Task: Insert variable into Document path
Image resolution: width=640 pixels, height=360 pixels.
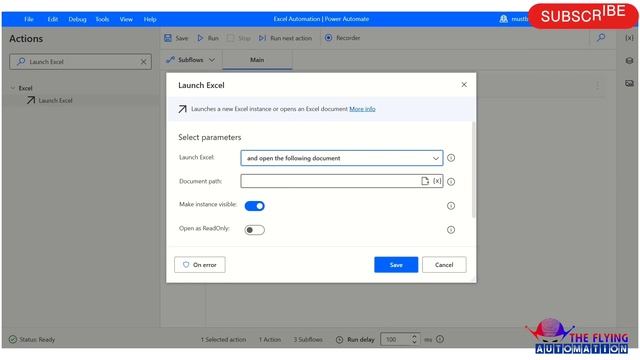Action: point(437,181)
